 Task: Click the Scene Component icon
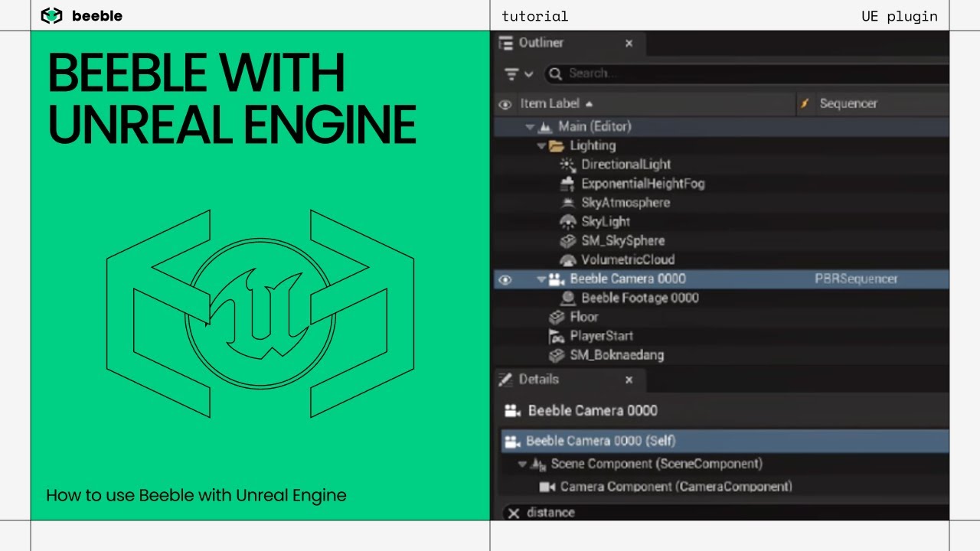coord(539,464)
